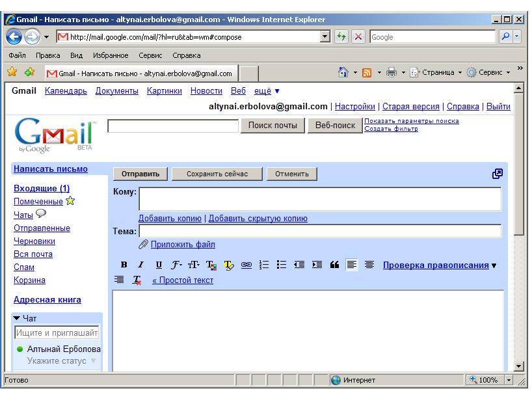The image size is (532, 393).
Task: Open the Избранное menu
Action: [x=111, y=55]
